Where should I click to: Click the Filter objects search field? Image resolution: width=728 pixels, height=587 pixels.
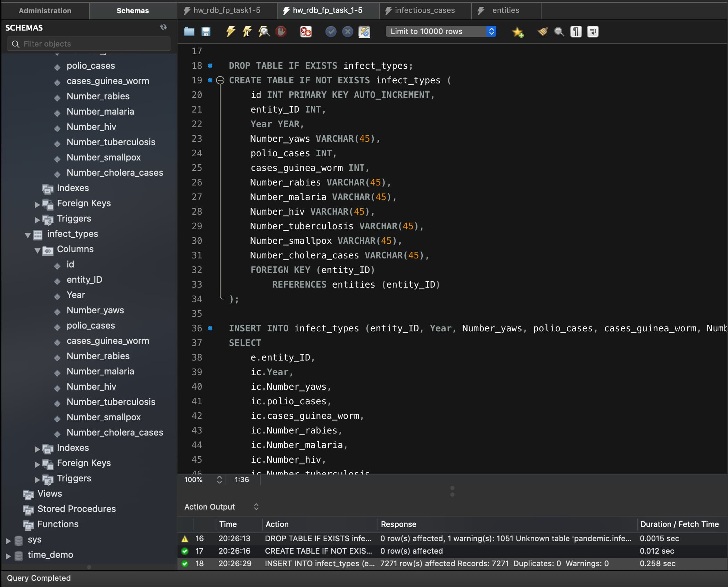point(89,44)
